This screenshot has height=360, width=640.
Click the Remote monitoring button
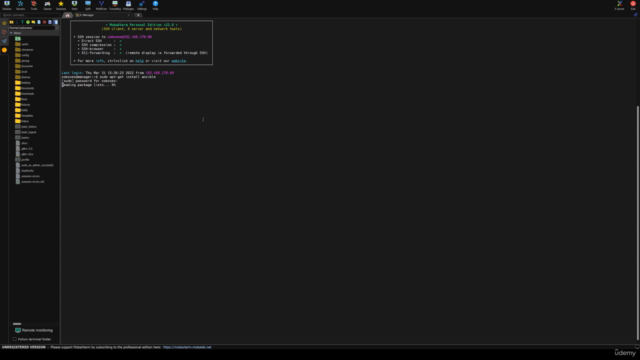(34, 330)
